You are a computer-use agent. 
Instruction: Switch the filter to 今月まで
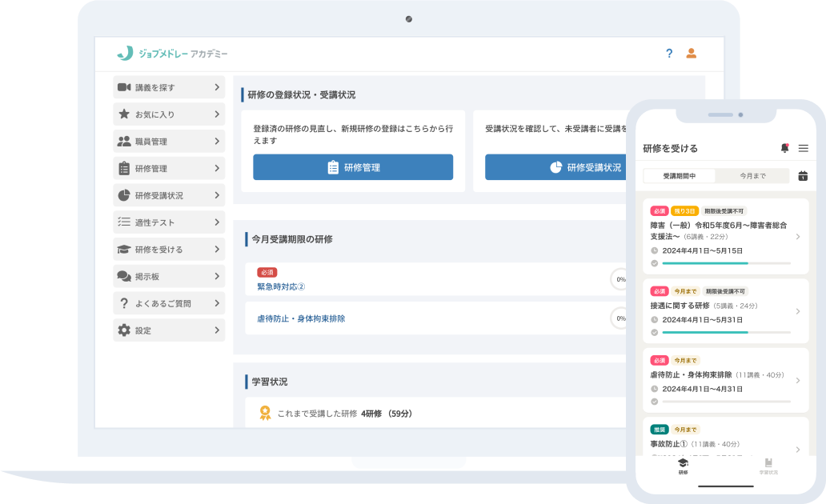[752, 176]
